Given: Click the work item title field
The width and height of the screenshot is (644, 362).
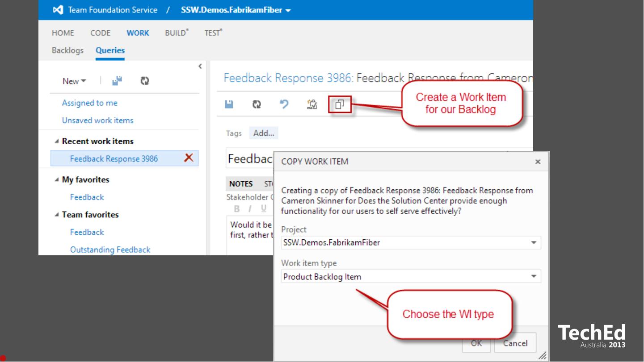Looking at the screenshot, I should pos(250,158).
